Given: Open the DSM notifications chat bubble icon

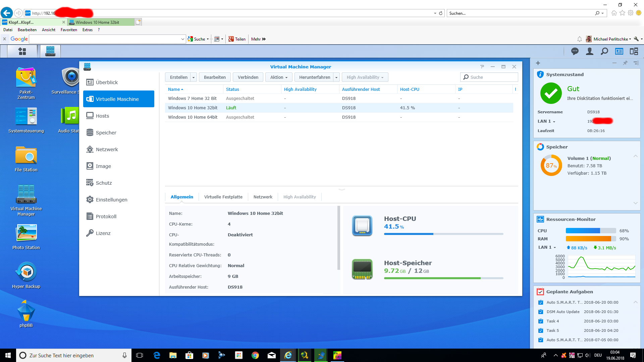Looking at the screenshot, I should click(x=575, y=51).
